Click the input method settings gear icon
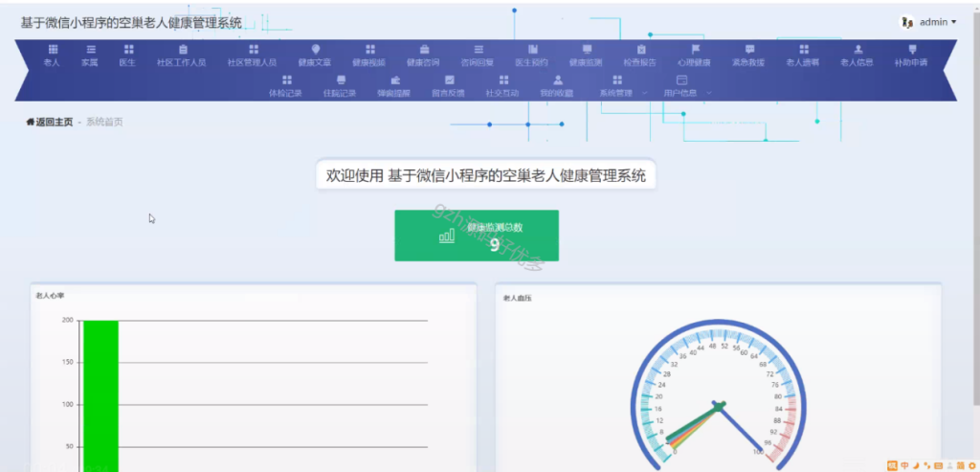This screenshot has width=980, height=472. tap(971, 465)
